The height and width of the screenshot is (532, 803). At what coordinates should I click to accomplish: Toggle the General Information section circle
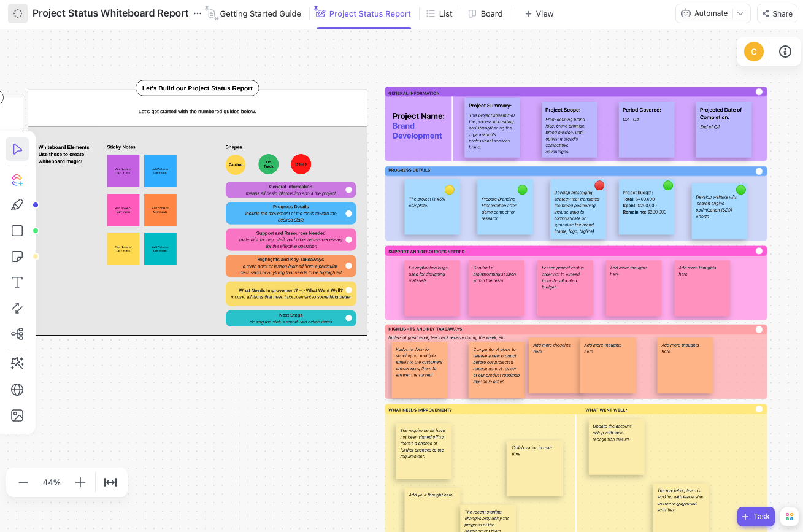click(759, 91)
